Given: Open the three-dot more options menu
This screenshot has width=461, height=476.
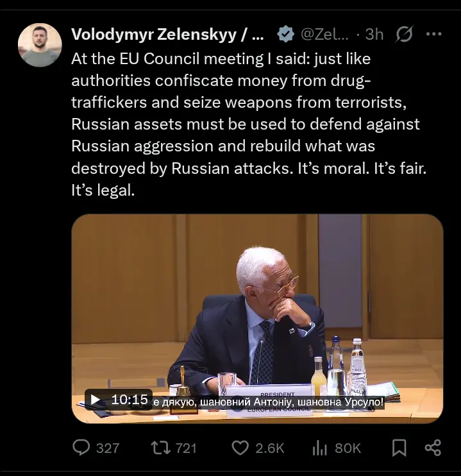Looking at the screenshot, I should (434, 34).
